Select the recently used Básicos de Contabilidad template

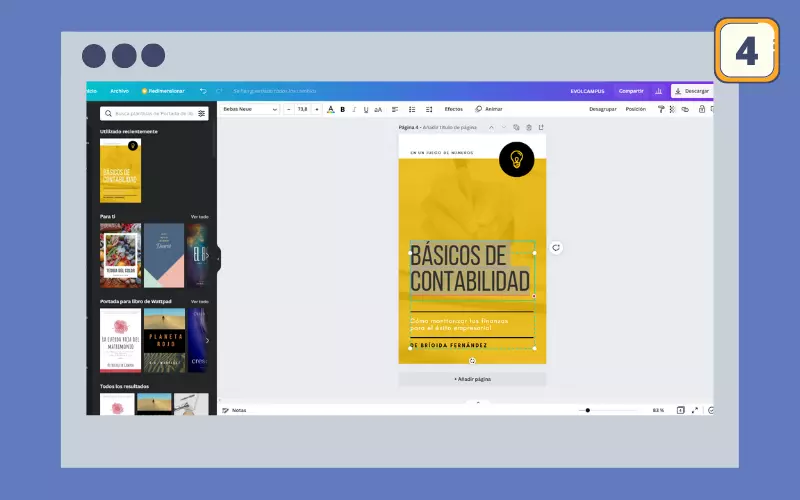(120, 170)
